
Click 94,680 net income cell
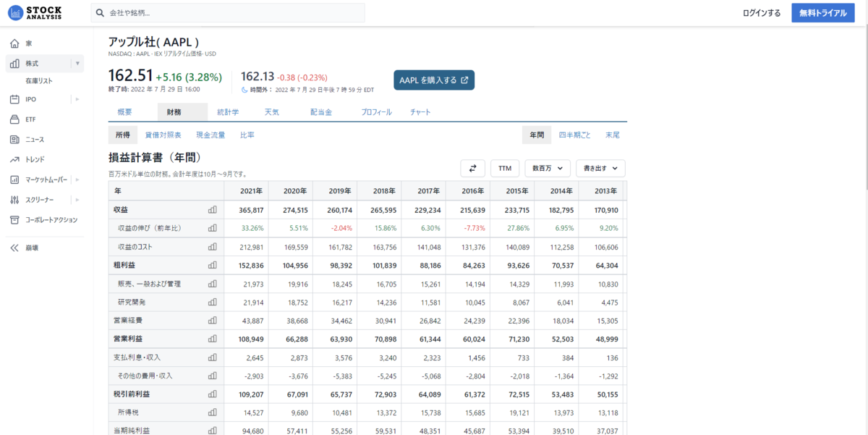coord(253,431)
